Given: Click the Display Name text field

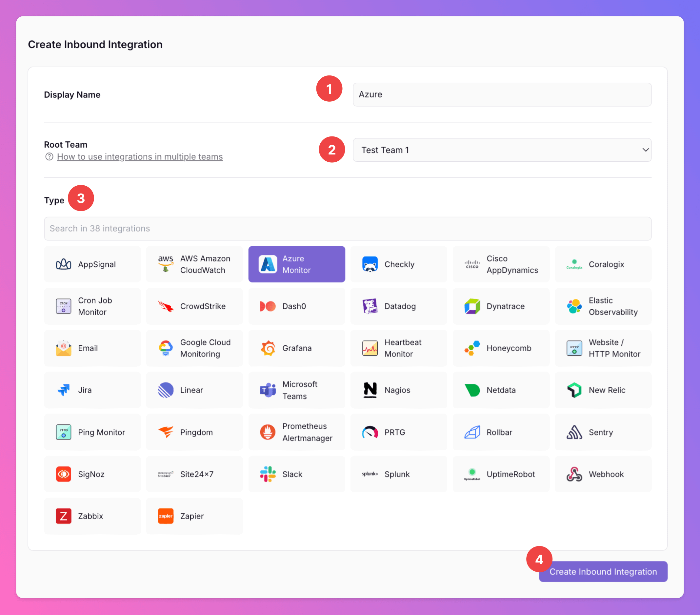Looking at the screenshot, I should [x=502, y=94].
